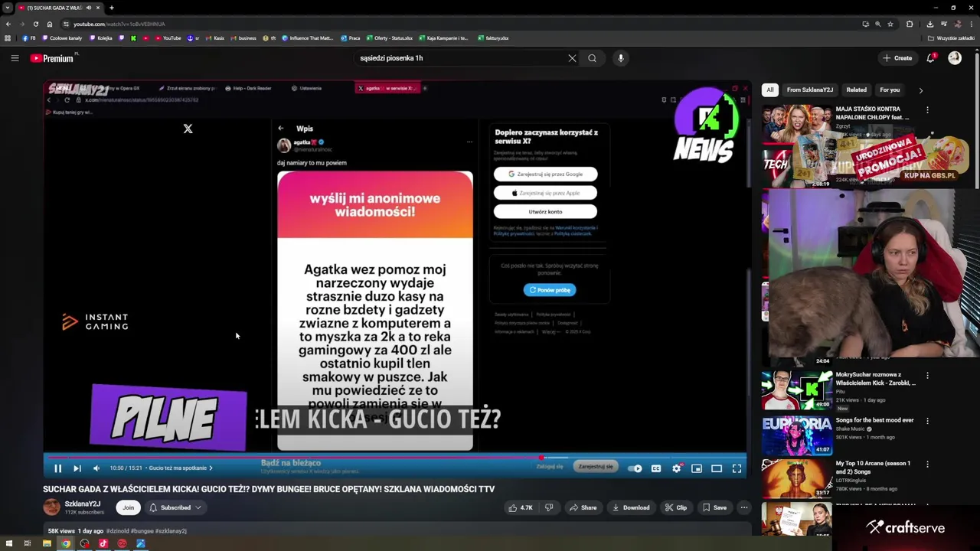980x551 pixels.
Task: Open the SzklanaY2J channel avatar
Action: [51, 507]
